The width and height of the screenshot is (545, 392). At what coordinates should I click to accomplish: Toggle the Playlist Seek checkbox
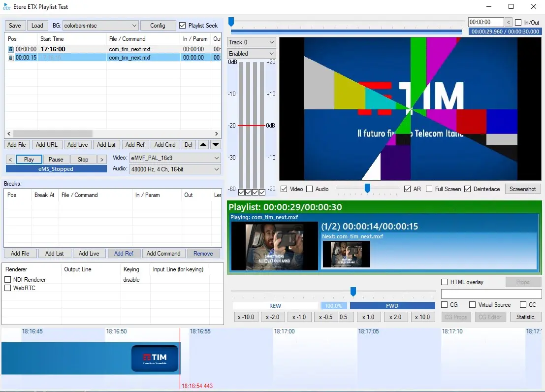click(183, 26)
